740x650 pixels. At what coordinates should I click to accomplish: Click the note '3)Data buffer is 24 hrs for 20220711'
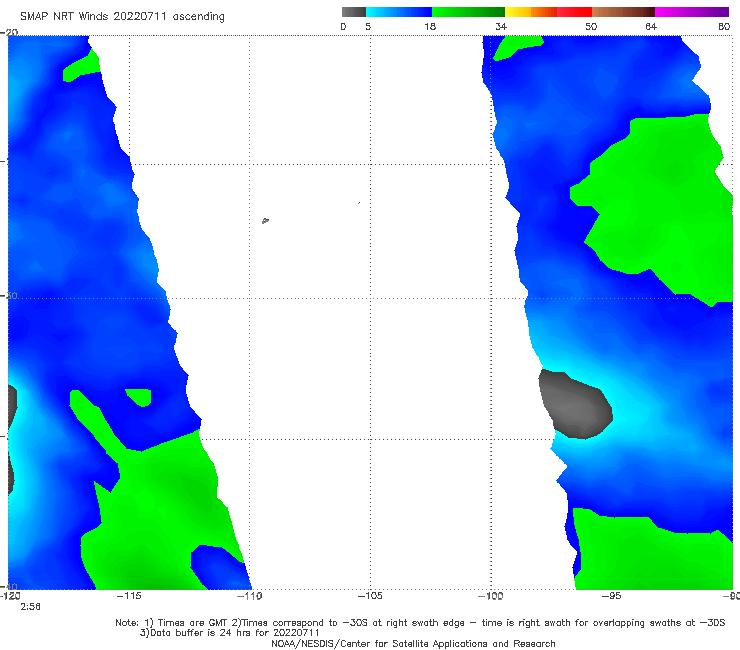tap(229, 633)
